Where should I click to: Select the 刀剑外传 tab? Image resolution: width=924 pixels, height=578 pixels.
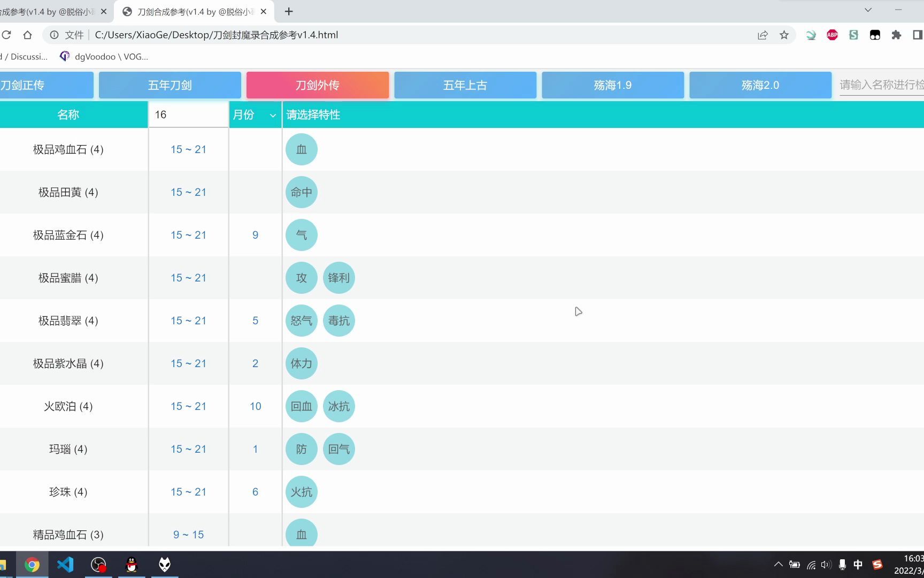pyautogui.click(x=318, y=85)
